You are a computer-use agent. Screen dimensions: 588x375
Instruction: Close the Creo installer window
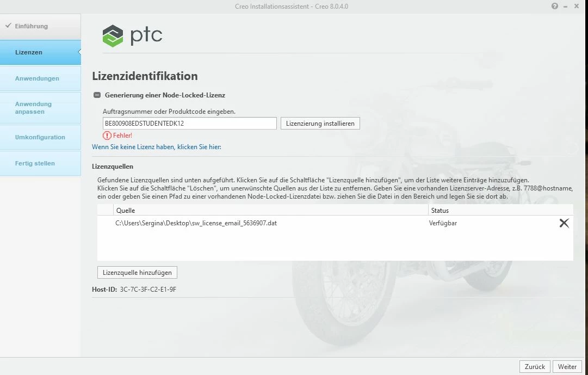tap(577, 6)
